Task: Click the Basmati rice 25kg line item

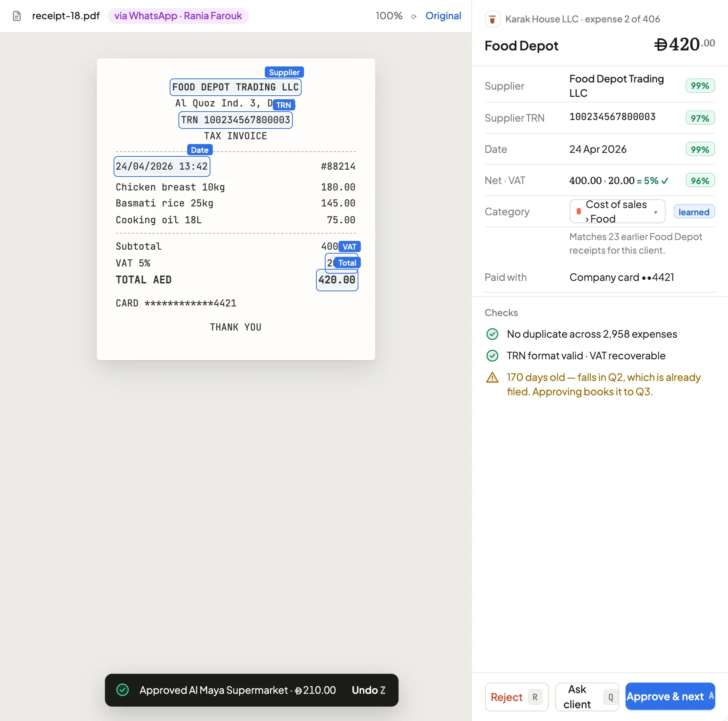Action: coord(236,203)
